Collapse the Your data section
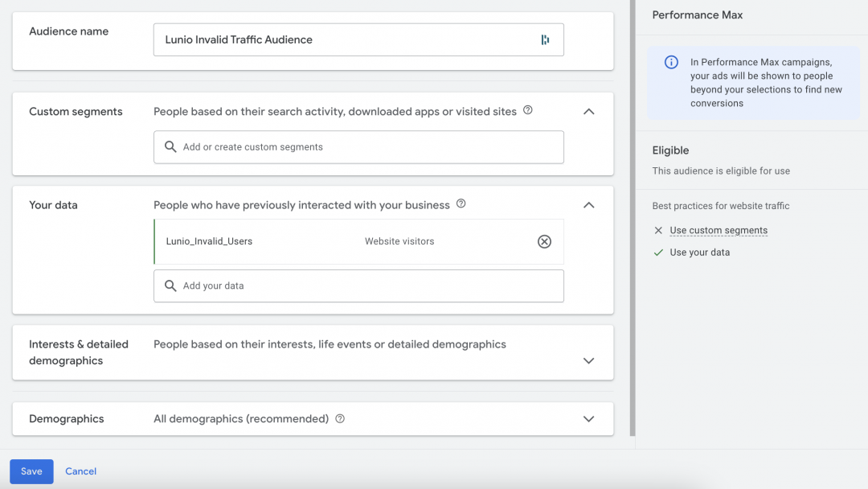The width and height of the screenshot is (868, 489). point(588,205)
